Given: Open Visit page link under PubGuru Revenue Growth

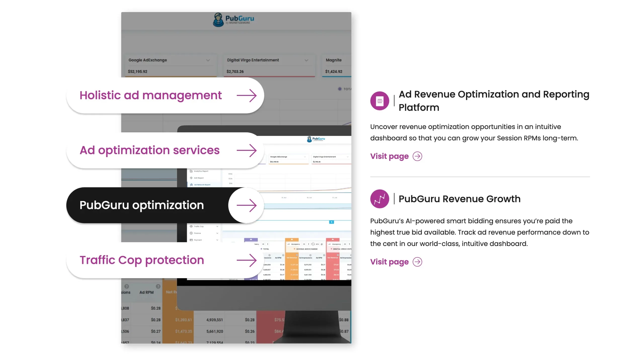Looking at the screenshot, I should pyautogui.click(x=389, y=262).
